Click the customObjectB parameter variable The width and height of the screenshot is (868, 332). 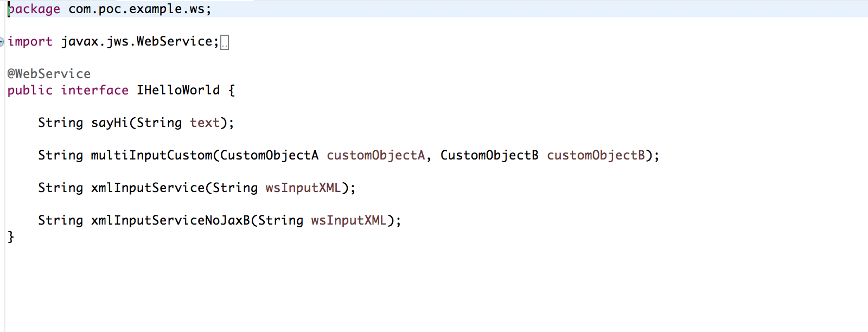tap(596, 155)
